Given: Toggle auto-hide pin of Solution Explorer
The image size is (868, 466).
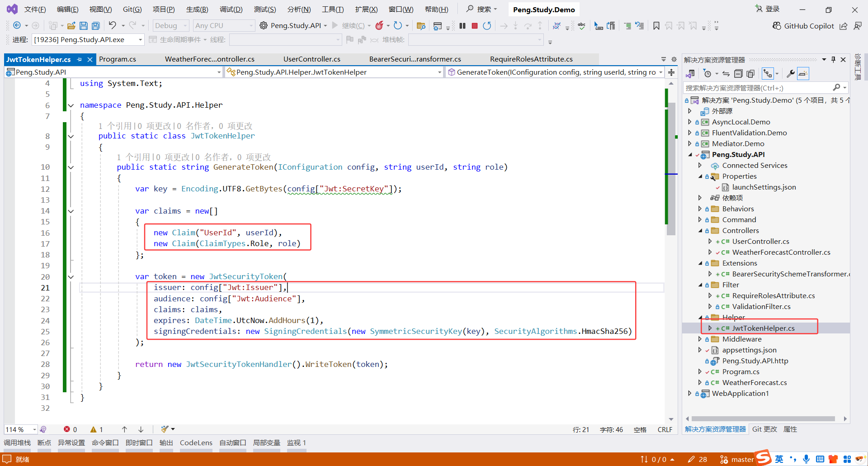Looking at the screenshot, I should pos(833,60).
